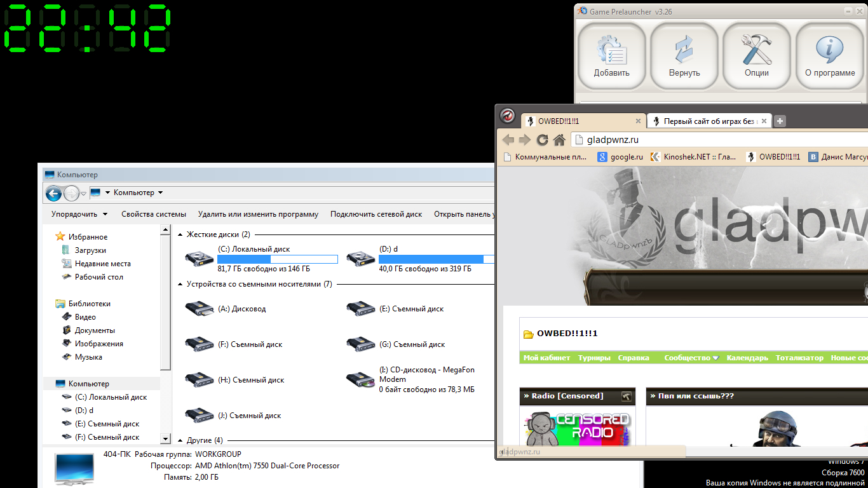
Task: Expand the Сообщество menu on the site
Action: coord(691,358)
